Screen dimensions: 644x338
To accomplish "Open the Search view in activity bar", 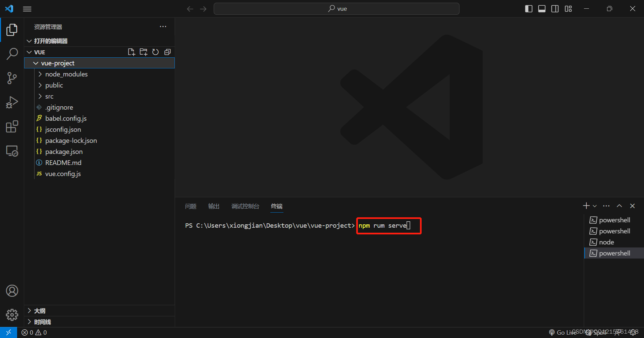I will point(12,54).
